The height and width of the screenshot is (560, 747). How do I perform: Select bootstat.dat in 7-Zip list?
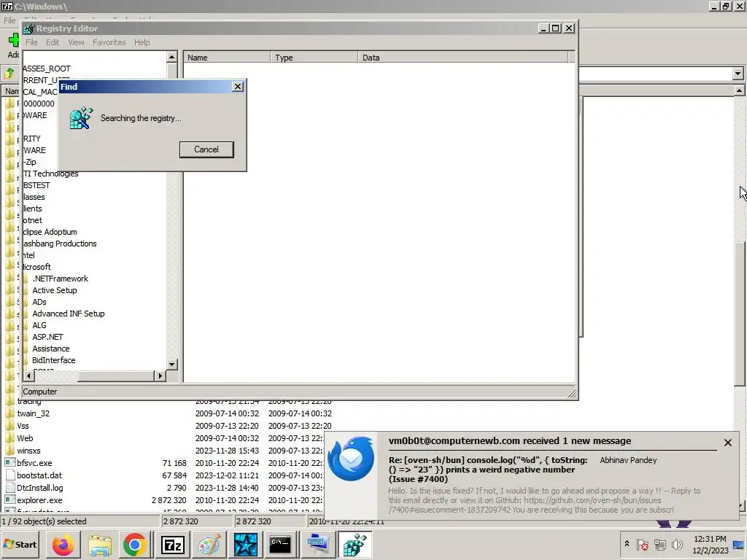coord(39,475)
